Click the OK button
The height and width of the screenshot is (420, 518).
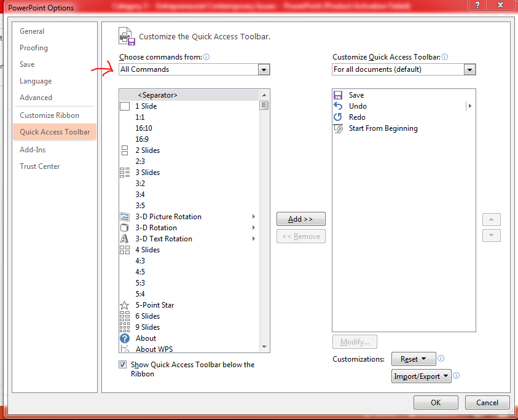coord(436,403)
